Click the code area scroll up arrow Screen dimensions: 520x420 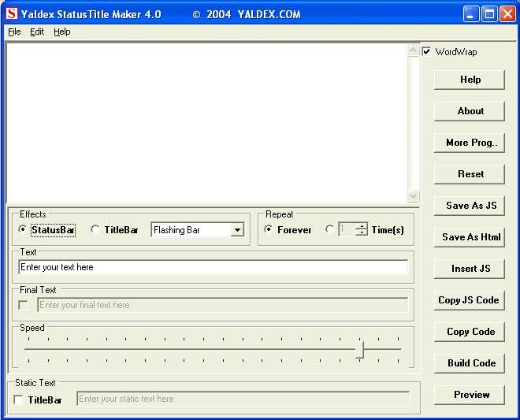click(413, 50)
